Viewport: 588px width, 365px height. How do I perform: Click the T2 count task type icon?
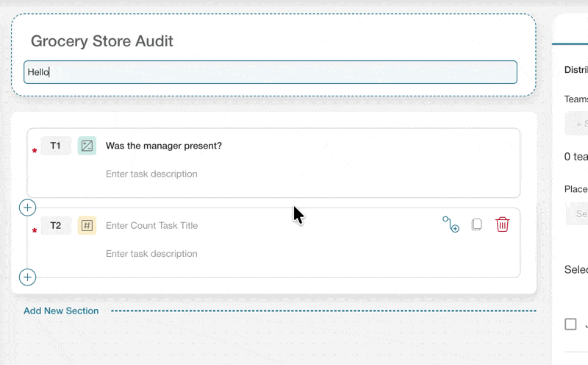pos(87,226)
